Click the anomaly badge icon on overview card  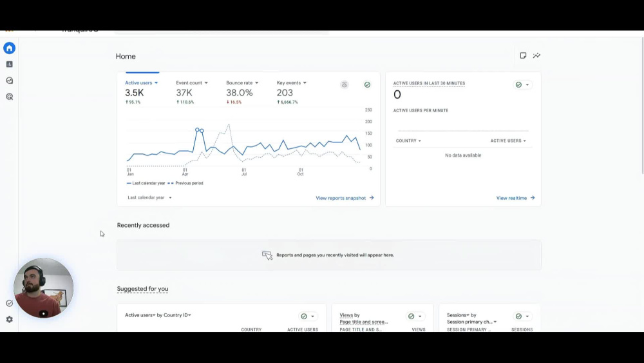(345, 84)
